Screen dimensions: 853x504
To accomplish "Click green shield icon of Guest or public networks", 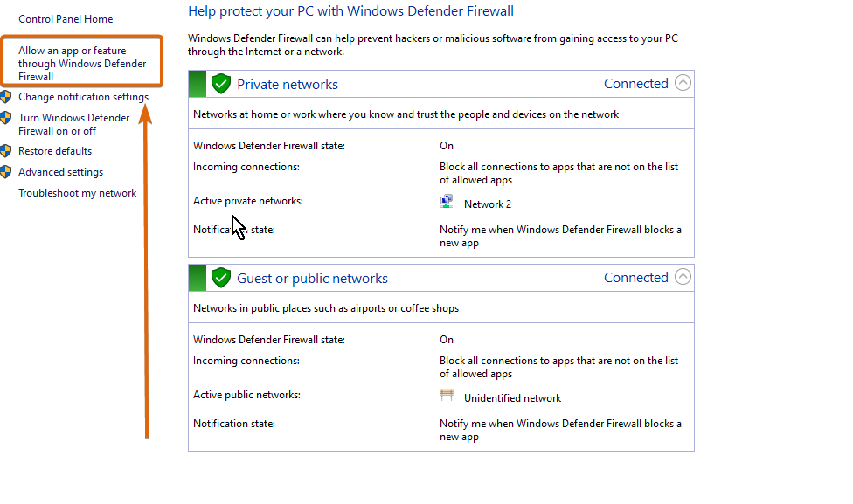I will 221,277.
